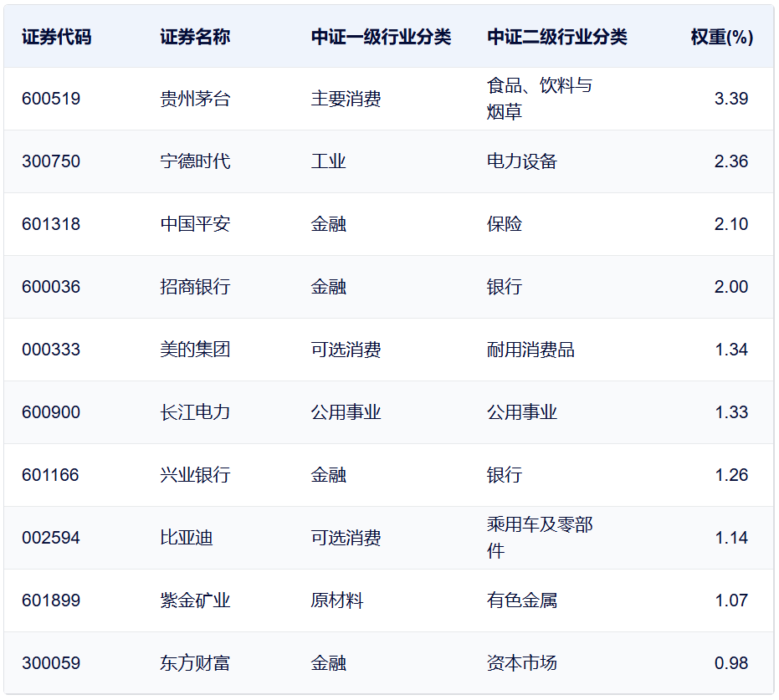This screenshot has height=700, width=779.
Task: Click 金融 in the 东方财富 row
Action: point(328,663)
